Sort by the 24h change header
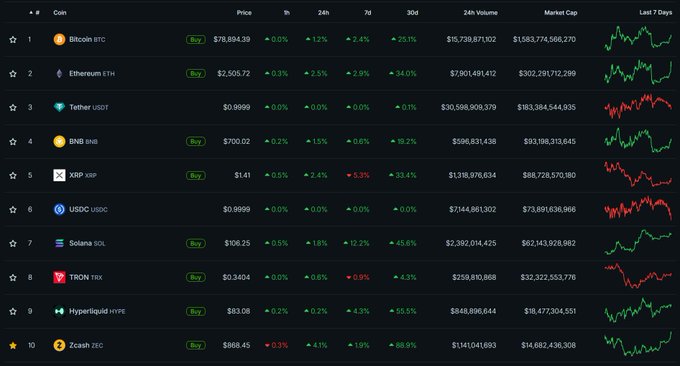 [324, 13]
